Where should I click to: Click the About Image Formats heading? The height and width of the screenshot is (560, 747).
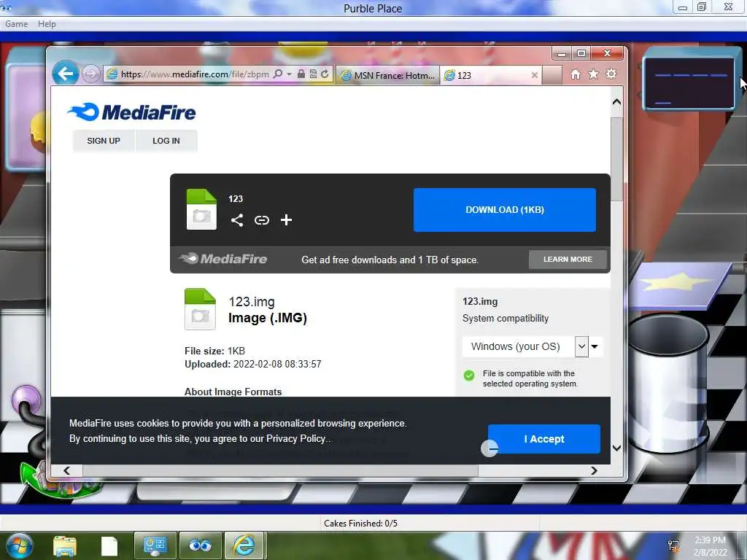(x=233, y=392)
